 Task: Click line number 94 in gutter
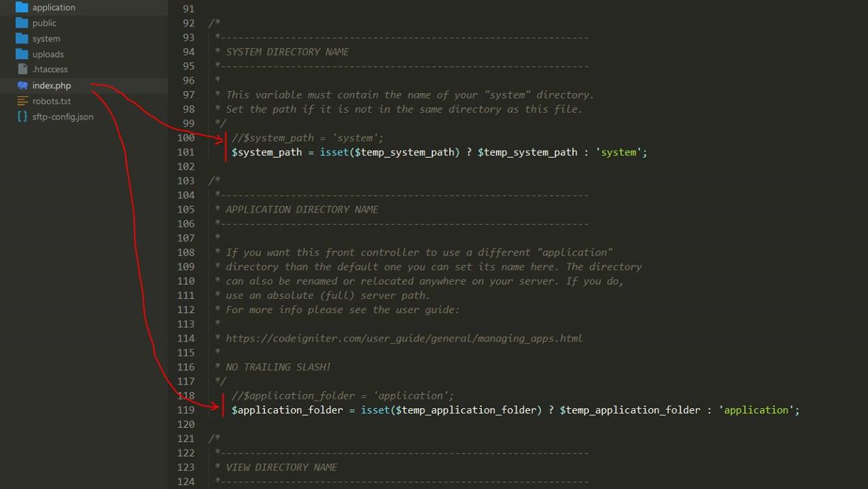[x=188, y=52]
